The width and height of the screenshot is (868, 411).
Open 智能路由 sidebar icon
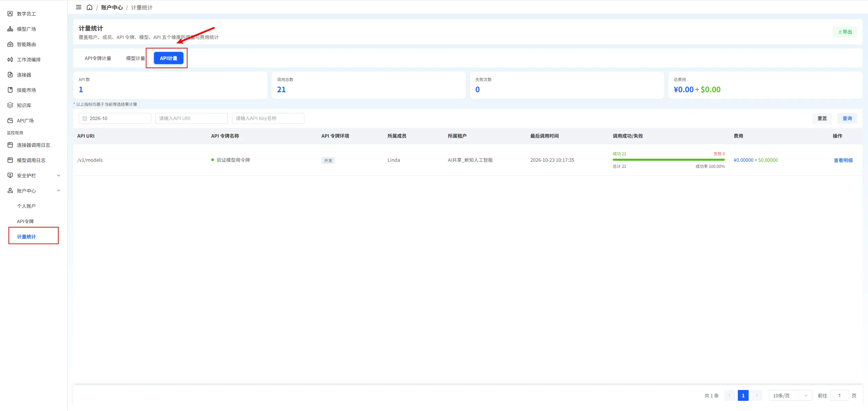click(x=10, y=44)
